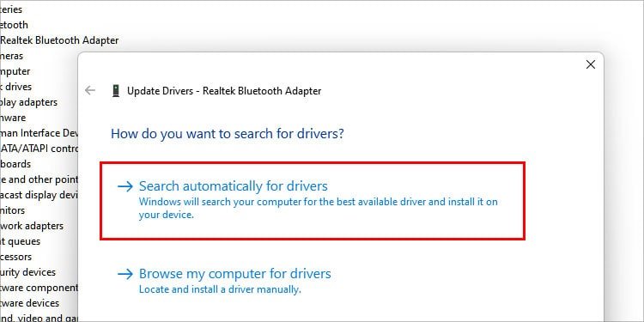Open the Network adapters category

(32, 226)
